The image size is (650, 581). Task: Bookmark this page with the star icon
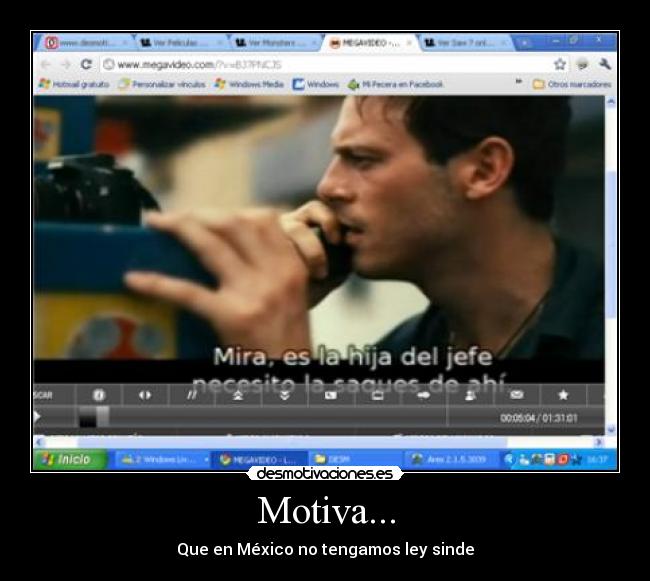[560, 64]
